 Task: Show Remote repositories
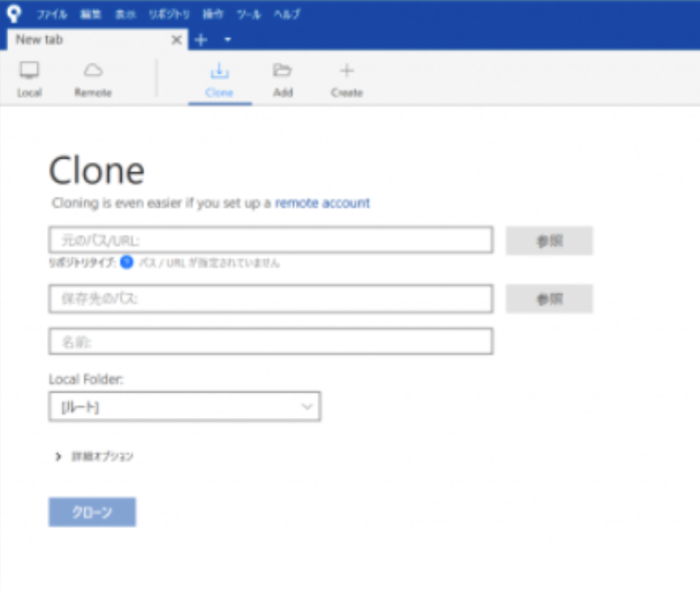pyautogui.click(x=93, y=79)
